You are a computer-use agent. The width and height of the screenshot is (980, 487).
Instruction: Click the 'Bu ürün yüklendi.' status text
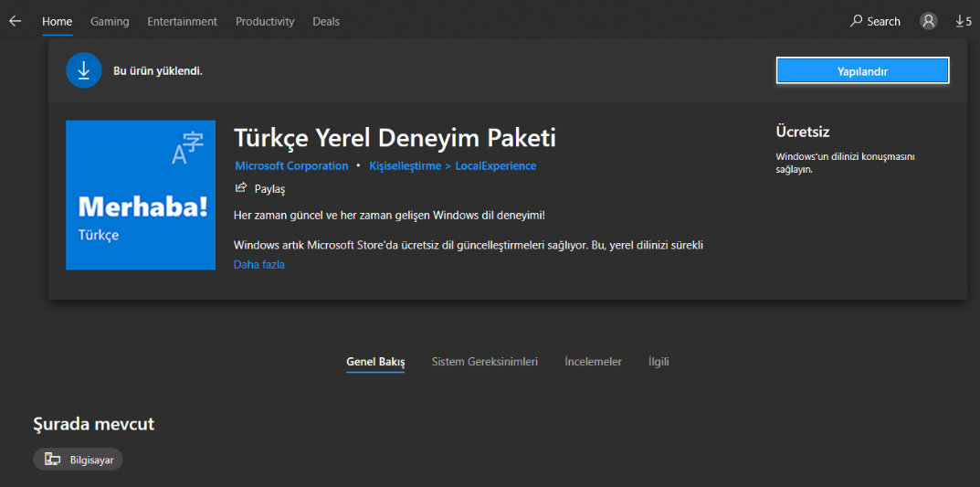point(157,70)
